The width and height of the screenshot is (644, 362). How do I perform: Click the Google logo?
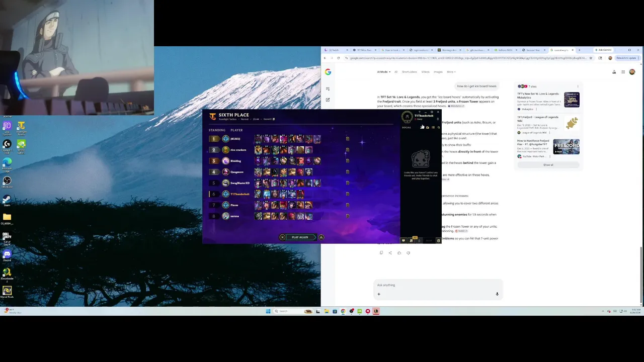click(328, 72)
